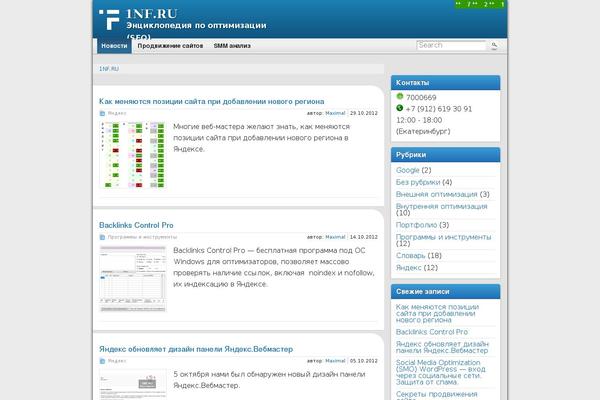Open Программы и инструменты rubric in sidebar
This screenshot has height=400, width=600.
(x=443, y=237)
